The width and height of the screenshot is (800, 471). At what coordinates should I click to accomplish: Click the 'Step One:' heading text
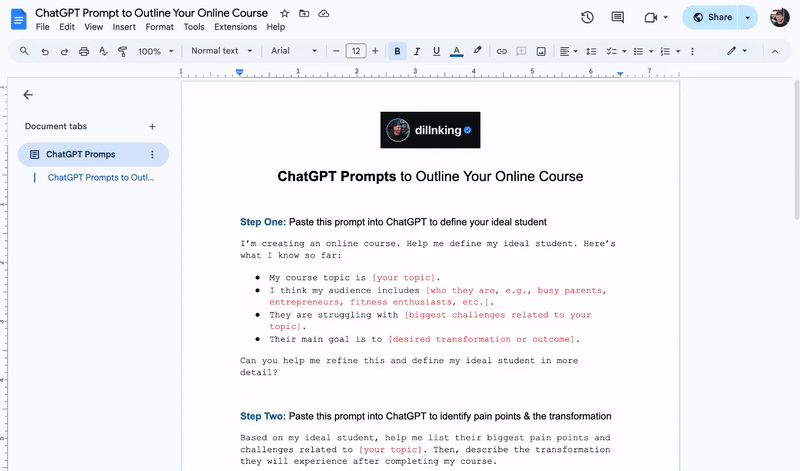point(263,222)
